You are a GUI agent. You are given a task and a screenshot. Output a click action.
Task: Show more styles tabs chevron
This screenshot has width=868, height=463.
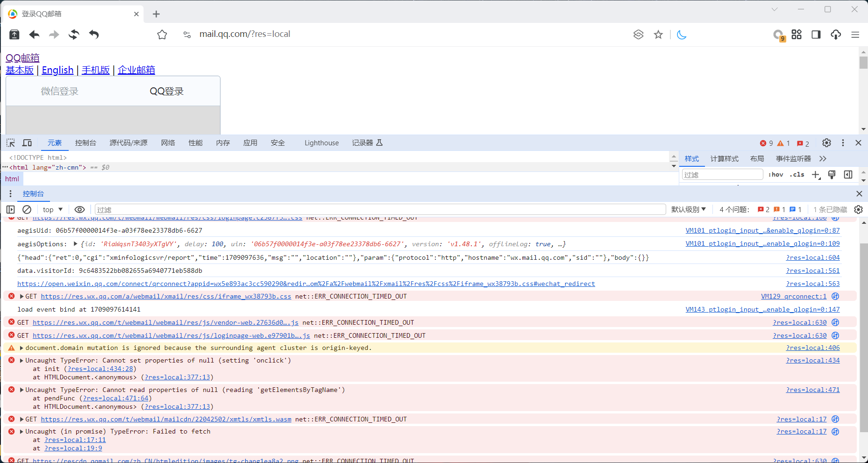[823, 159]
